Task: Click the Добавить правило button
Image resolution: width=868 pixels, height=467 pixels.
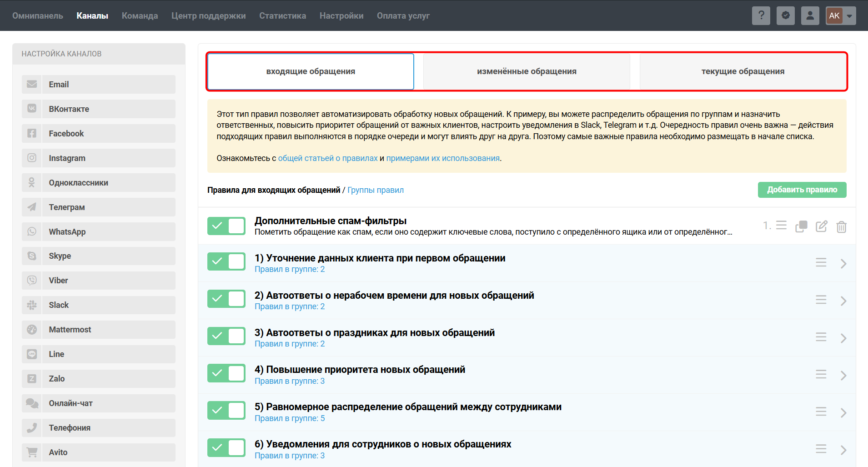Action: [802, 190]
